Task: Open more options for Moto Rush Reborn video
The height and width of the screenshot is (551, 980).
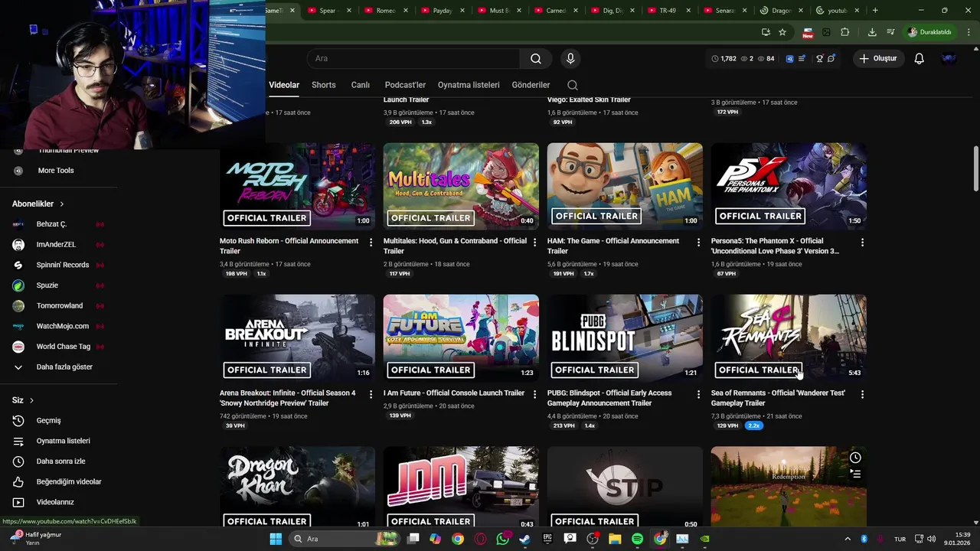Action: 371,242
